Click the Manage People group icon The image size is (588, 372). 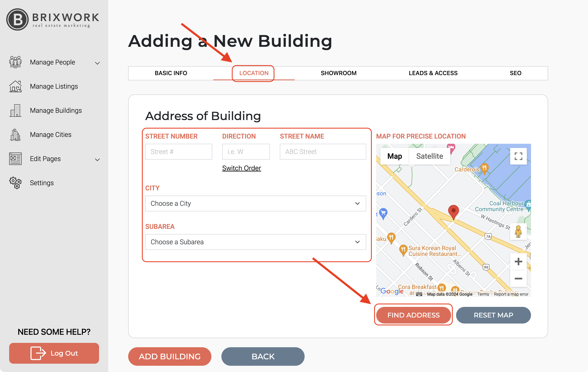tap(15, 62)
